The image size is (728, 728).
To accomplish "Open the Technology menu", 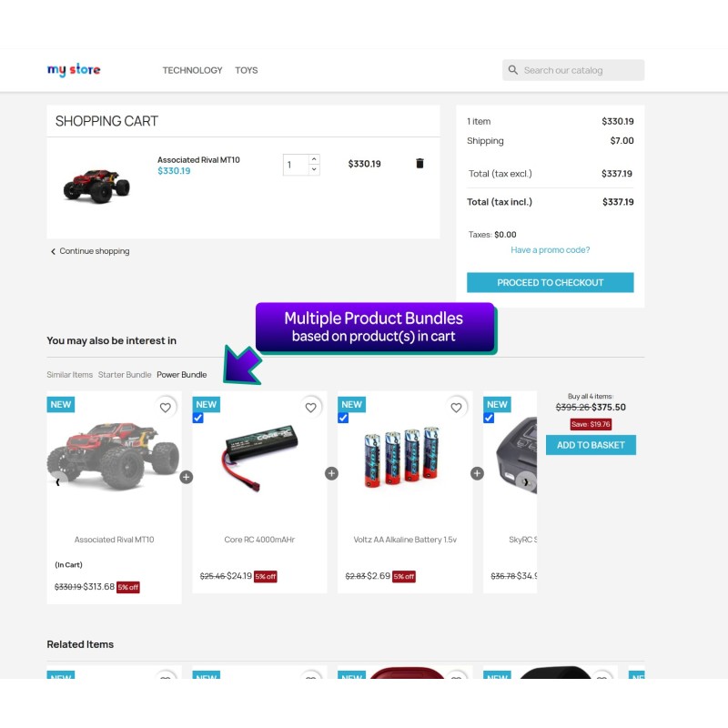I will (192, 70).
